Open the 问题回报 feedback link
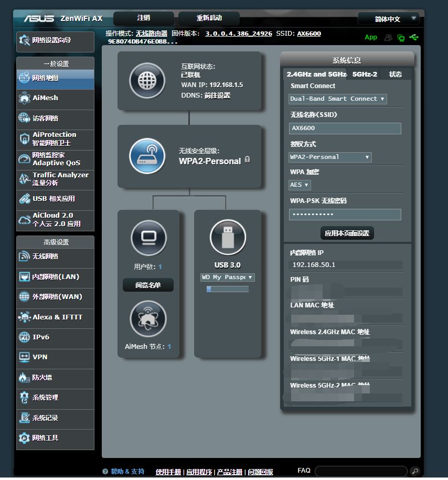448x480 pixels. (x=260, y=472)
